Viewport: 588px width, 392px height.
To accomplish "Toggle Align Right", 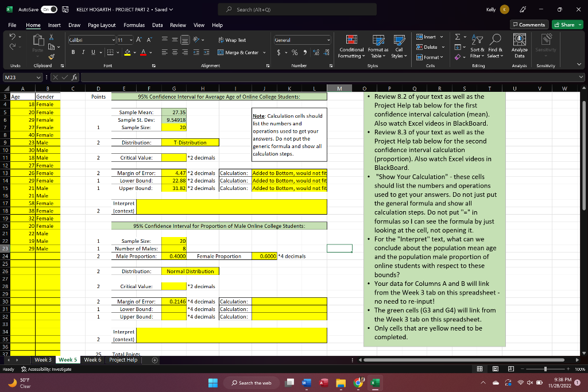I will coord(185,52).
